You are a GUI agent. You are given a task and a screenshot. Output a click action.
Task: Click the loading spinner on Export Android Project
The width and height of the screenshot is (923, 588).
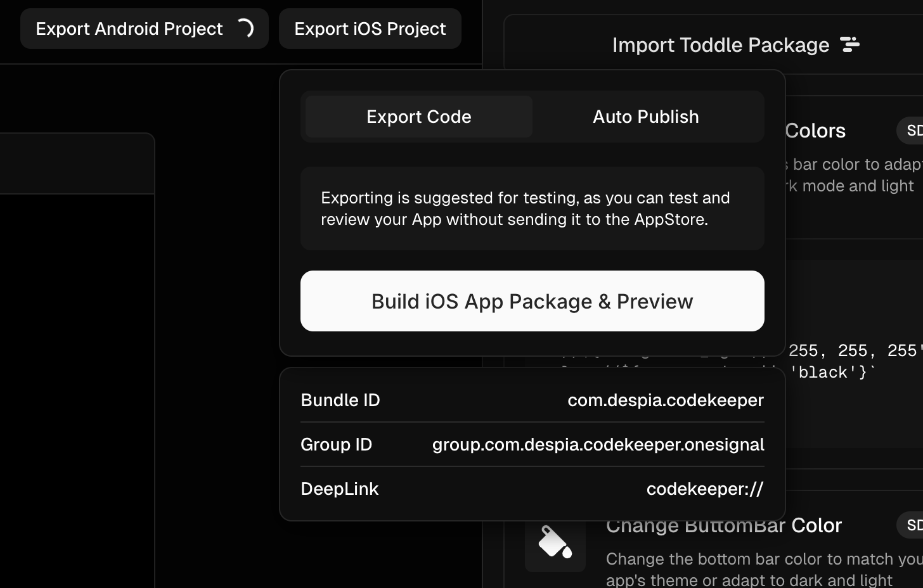(245, 29)
